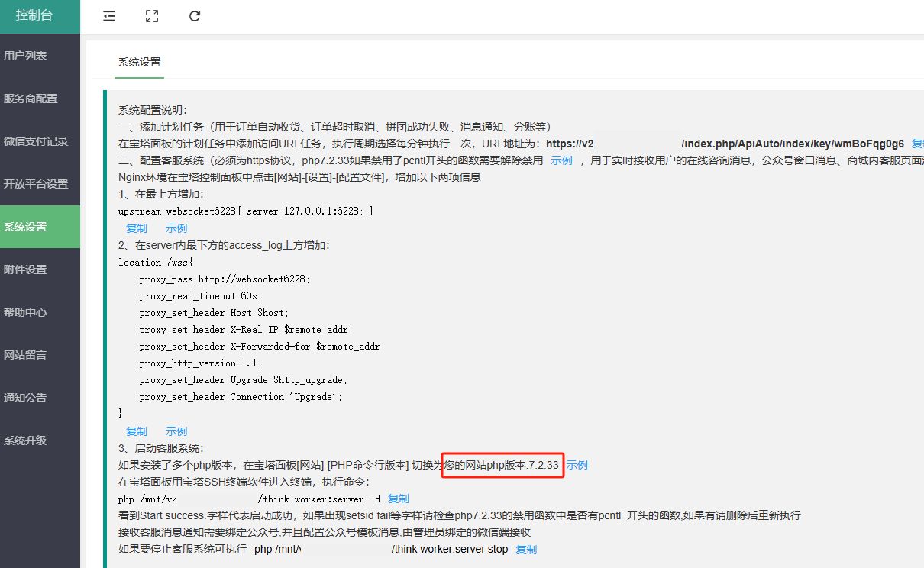Open 通知公告 sidebar entry
This screenshot has height=568, width=924.
25,398
